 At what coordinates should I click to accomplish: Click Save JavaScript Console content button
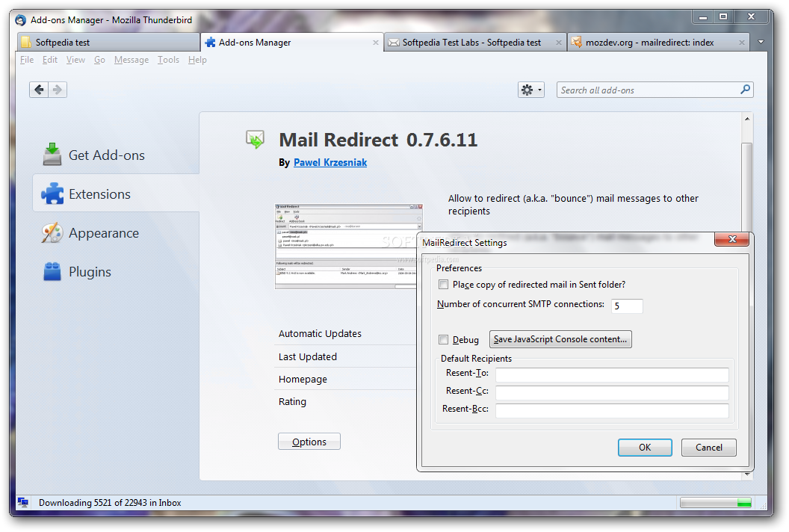tap(560, 339)
